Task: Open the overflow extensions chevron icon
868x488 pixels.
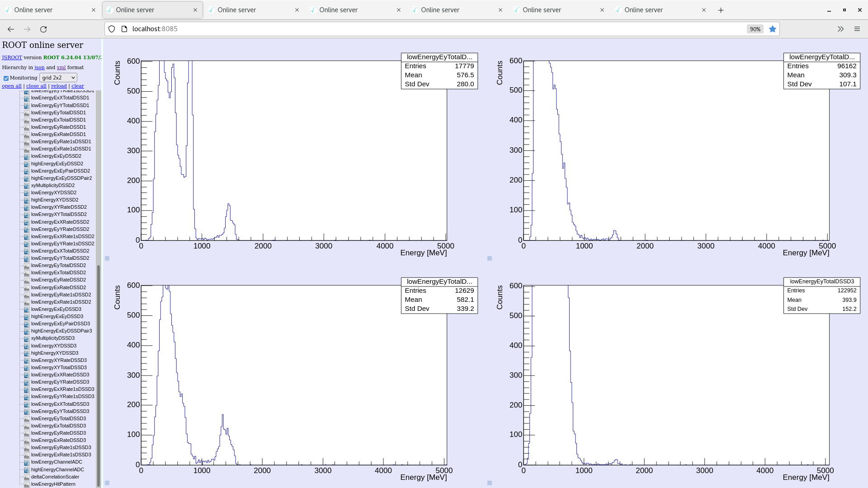Action: [x=840, y=29]
